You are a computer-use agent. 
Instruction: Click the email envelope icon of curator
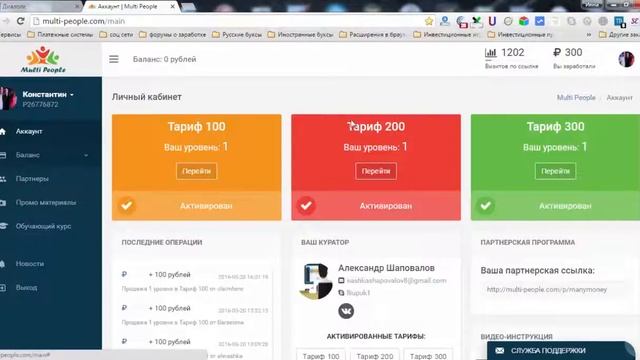coord(341,280)
